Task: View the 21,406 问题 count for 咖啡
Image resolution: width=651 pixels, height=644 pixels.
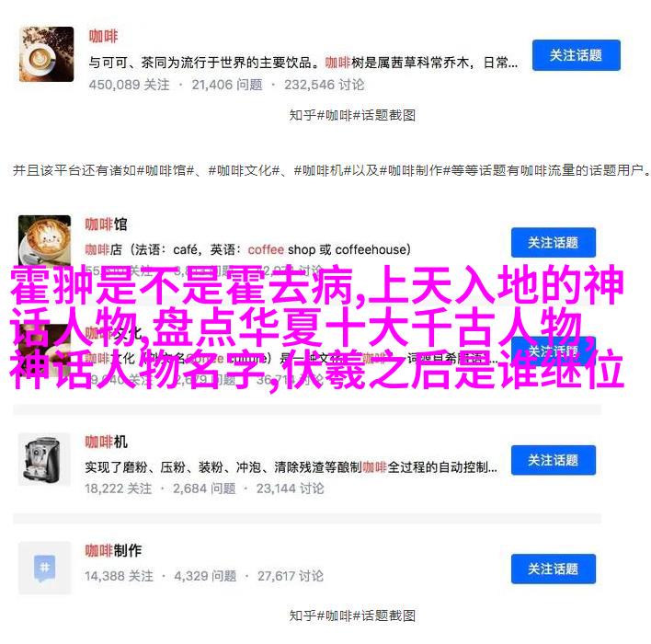Action: coord(227,85)
